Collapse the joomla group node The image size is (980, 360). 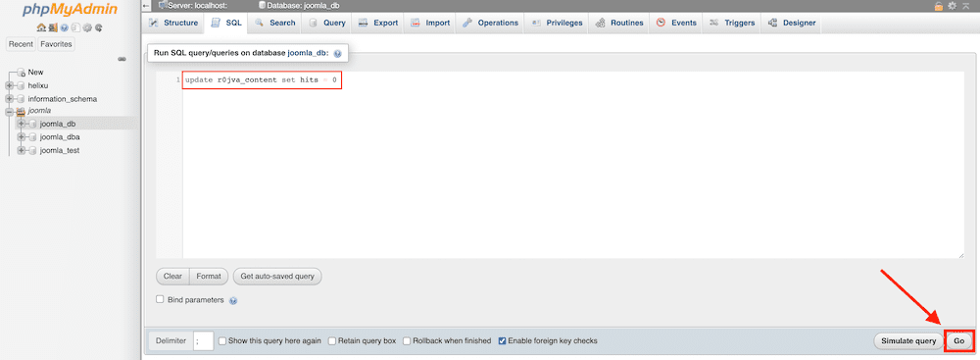click(10, 112)
